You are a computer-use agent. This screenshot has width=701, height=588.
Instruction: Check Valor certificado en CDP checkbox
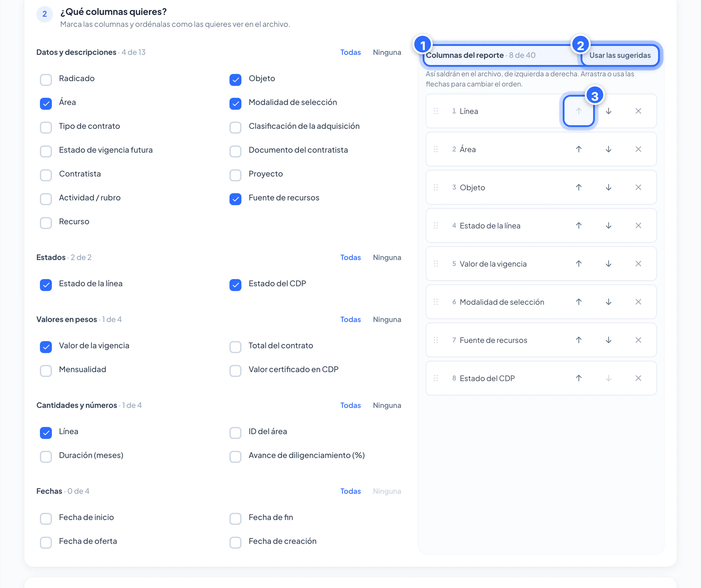(x=235, y=371)
